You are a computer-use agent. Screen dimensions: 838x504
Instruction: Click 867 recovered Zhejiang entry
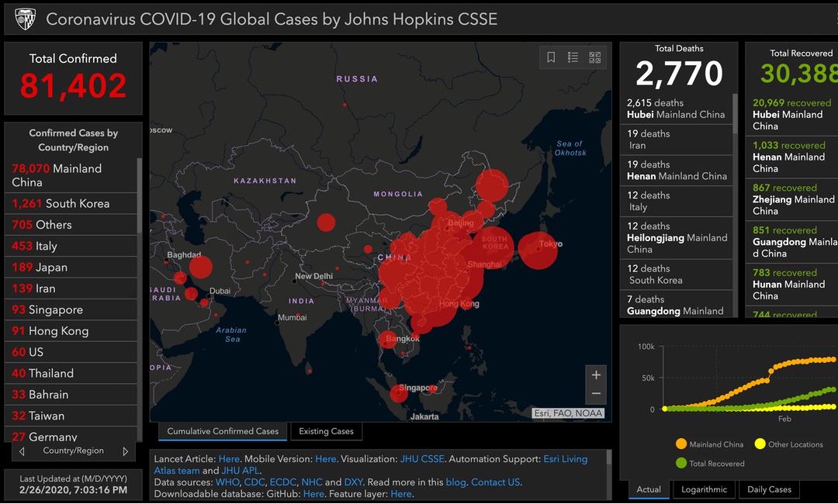(x=792, y=200)
